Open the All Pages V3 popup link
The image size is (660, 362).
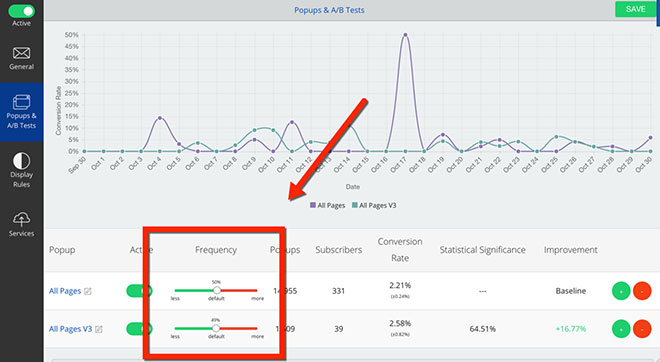click(x=70, y=329)
